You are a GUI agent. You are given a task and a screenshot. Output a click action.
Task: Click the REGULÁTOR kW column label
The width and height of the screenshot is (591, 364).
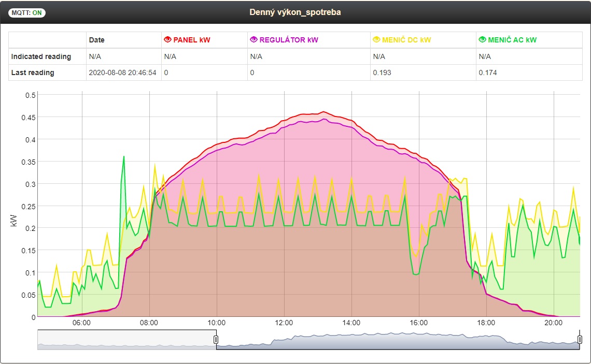pos(289,40)
